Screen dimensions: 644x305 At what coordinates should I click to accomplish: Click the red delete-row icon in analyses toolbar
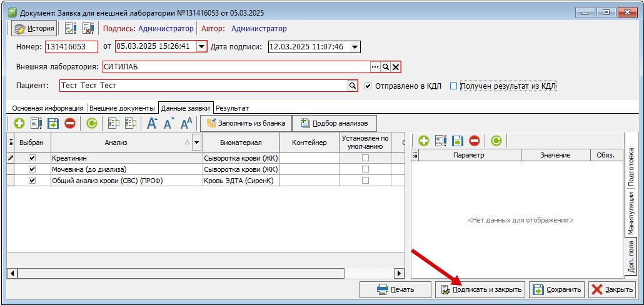[69, 124]
